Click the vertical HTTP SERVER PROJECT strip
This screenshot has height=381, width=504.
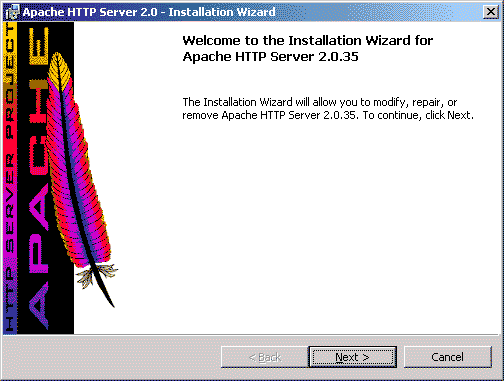10,178
